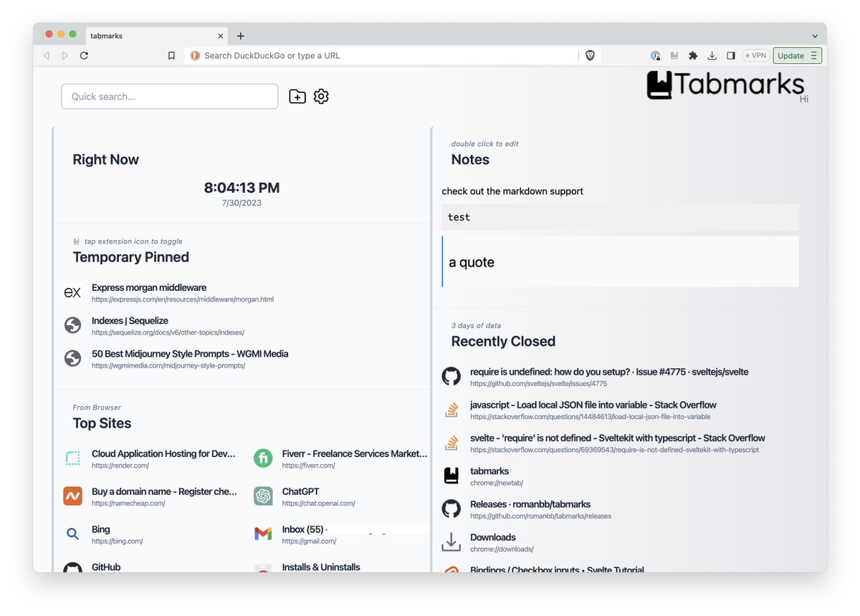Viewport: 860px width, 616px height.
Task: Click GitHub icon beside Releases romanbb/tabmarks
Action: coord(451,509)
